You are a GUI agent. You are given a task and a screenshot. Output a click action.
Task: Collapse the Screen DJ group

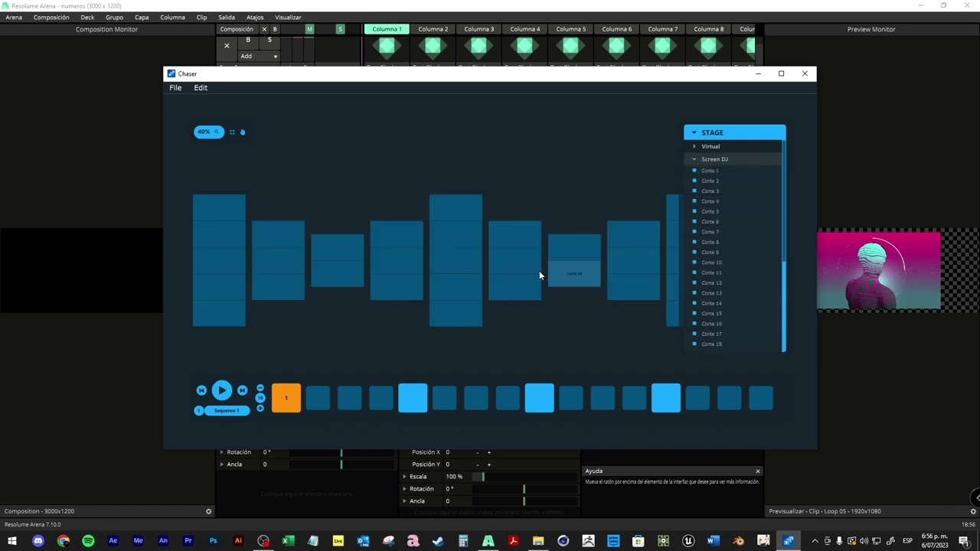pyautogui.click(x=694, y=159)
